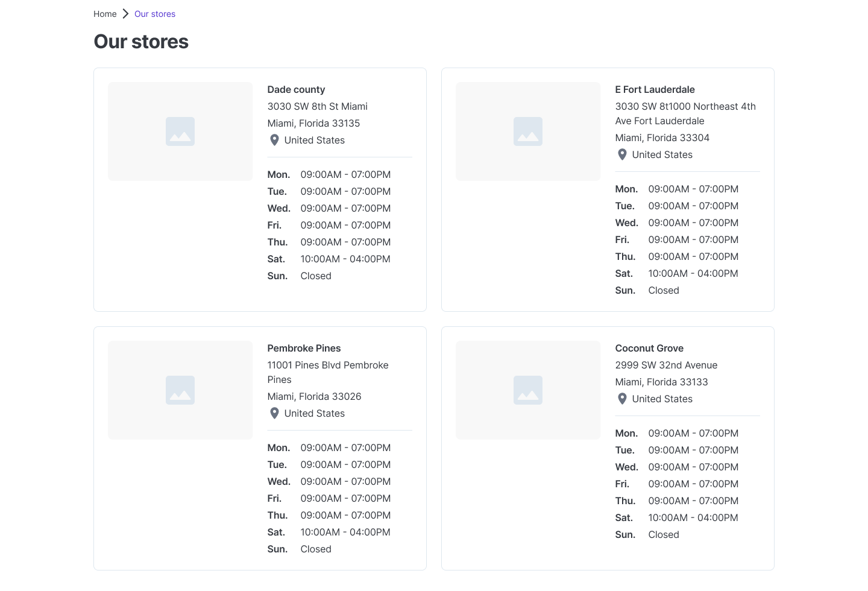Click the image placeholder icon in Dade county card
868x591 pixels.
click(180, 131)
